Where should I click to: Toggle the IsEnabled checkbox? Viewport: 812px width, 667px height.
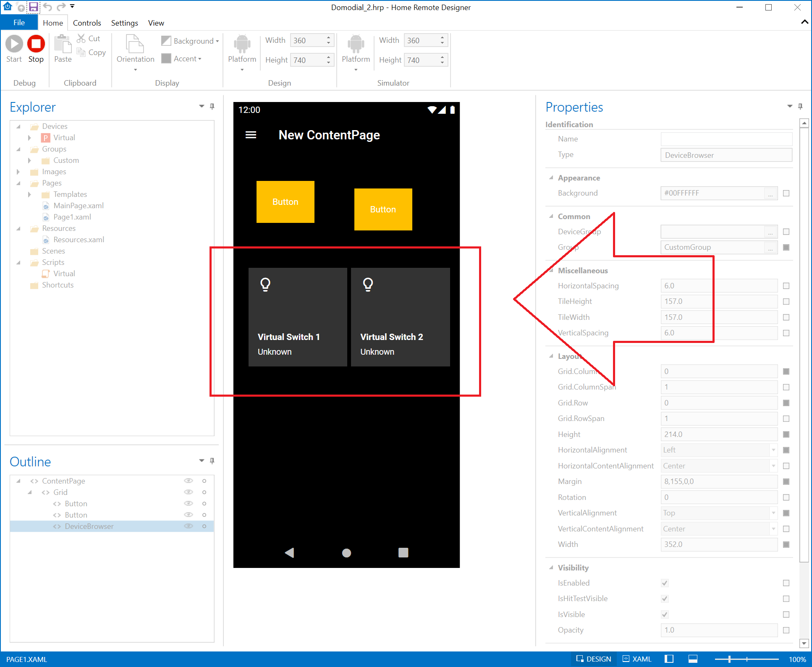pos(665,583)
